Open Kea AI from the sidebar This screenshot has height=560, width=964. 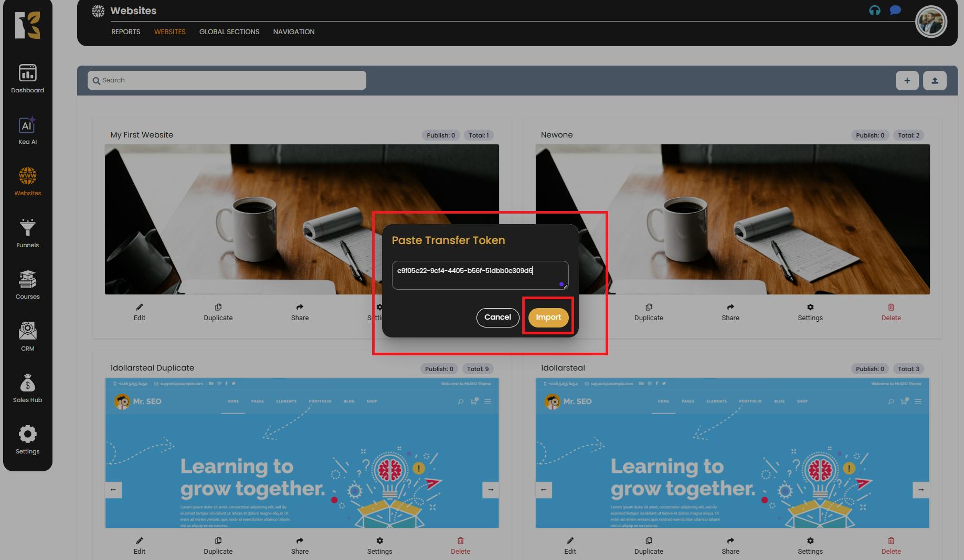[27, 130]
